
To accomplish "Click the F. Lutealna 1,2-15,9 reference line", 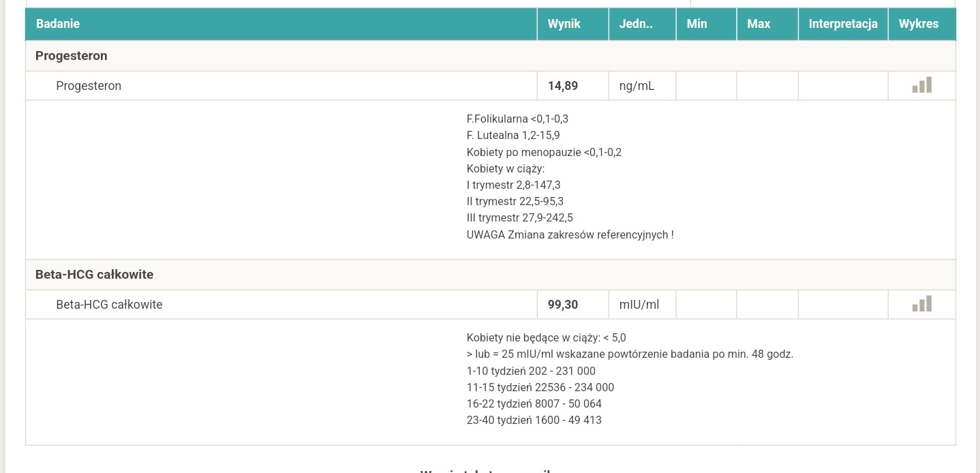I will click(512, 136).
